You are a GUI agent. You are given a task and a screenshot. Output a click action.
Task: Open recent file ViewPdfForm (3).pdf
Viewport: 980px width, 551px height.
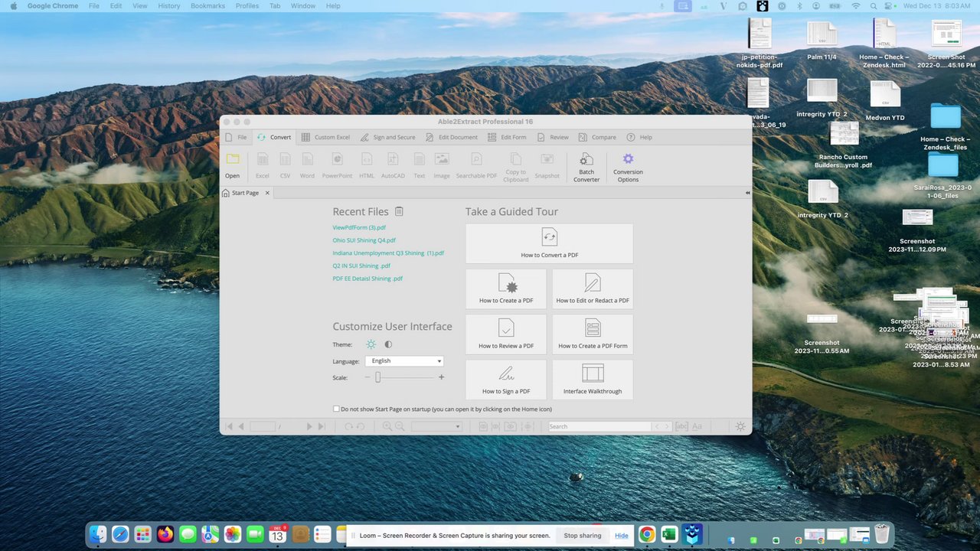[359, 227]
